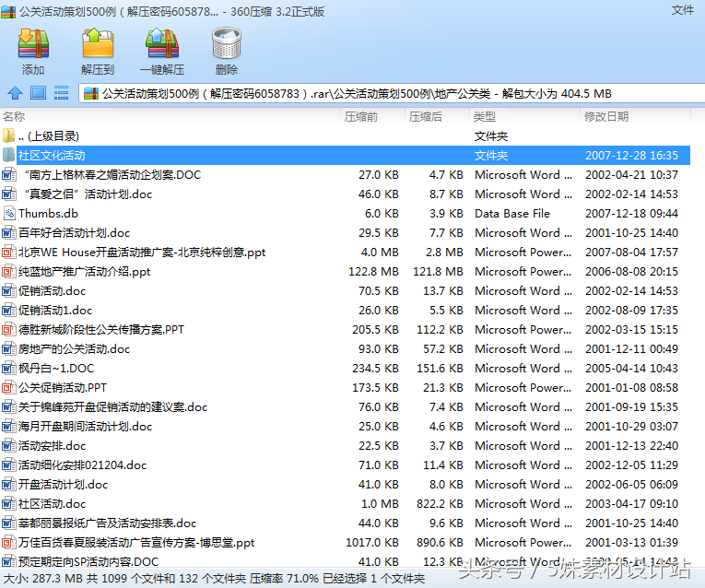Viewport: 705px width, 588px height.
Task: Sort by 压缩前 column header
Action: 361,117
